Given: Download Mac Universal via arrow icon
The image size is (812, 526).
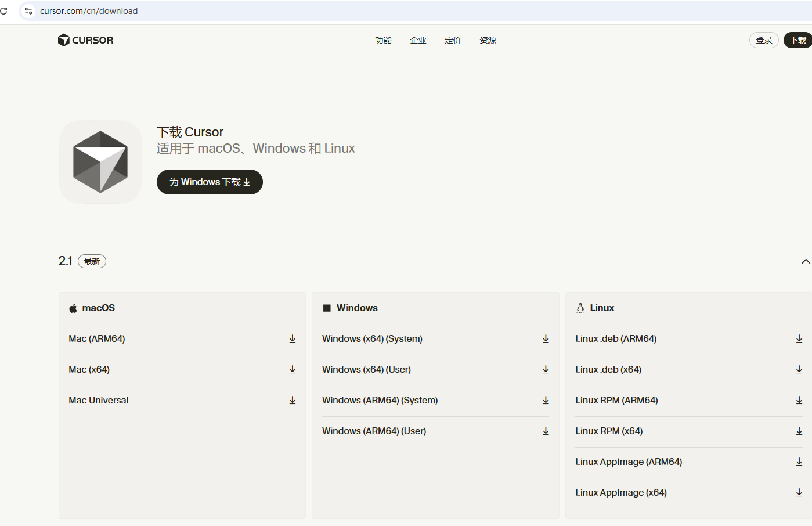Looking at the screenshot, I should [293, 400].
